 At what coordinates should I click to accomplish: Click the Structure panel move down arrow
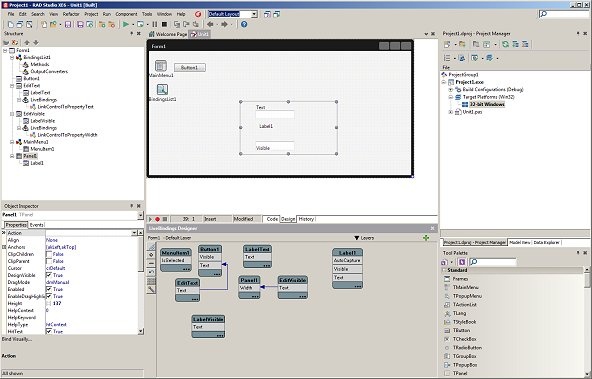pyautogui.click(x=36, y=42)
